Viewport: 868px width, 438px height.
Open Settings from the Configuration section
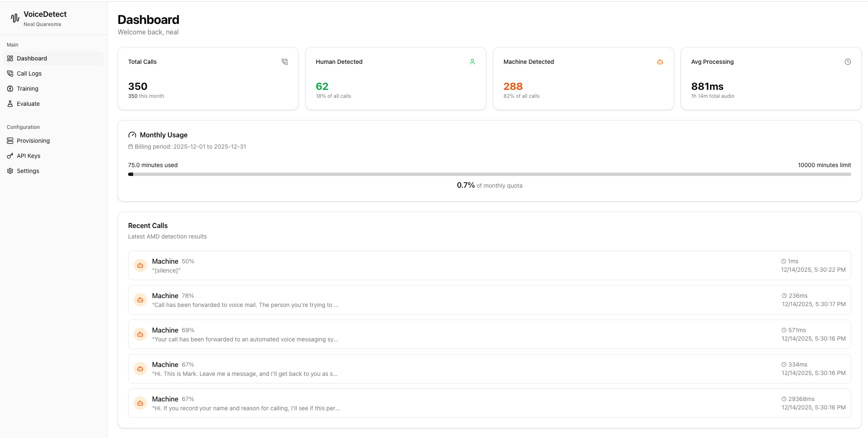28,171
